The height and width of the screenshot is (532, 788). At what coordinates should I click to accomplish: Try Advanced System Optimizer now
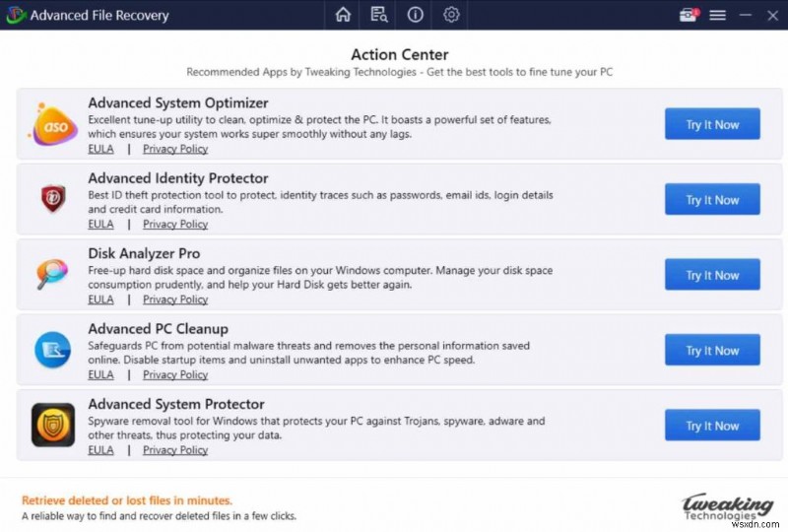(712, 125)
